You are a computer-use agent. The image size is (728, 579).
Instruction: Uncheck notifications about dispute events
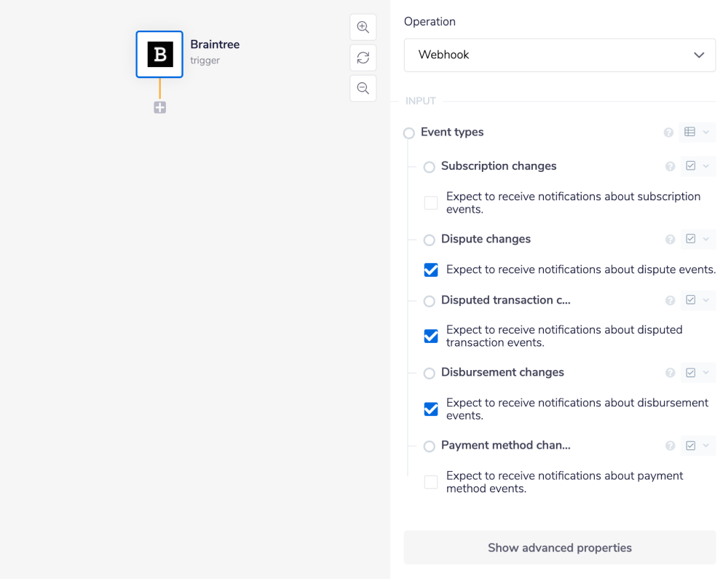coord(430,269)
